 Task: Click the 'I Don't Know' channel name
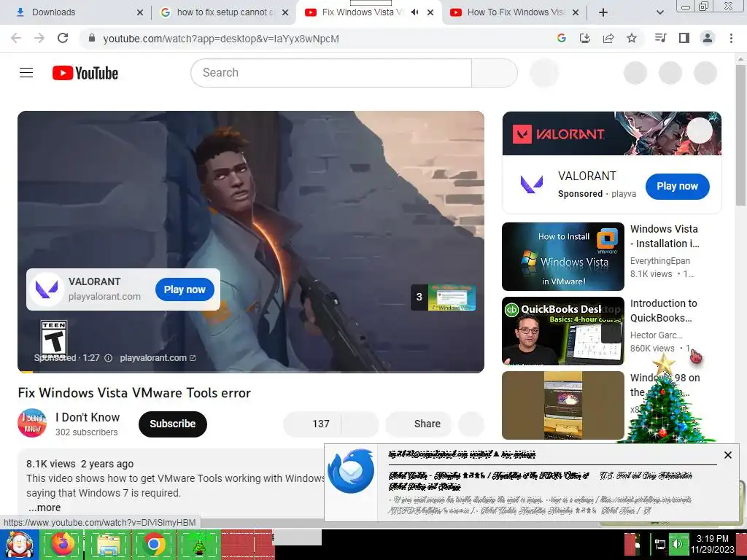[88, 417]
